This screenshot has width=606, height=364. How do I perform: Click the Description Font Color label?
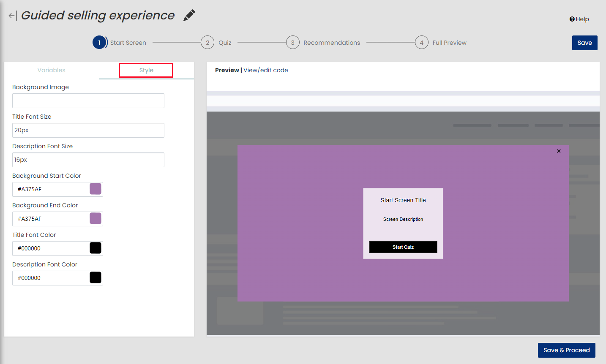click(45, 264)
